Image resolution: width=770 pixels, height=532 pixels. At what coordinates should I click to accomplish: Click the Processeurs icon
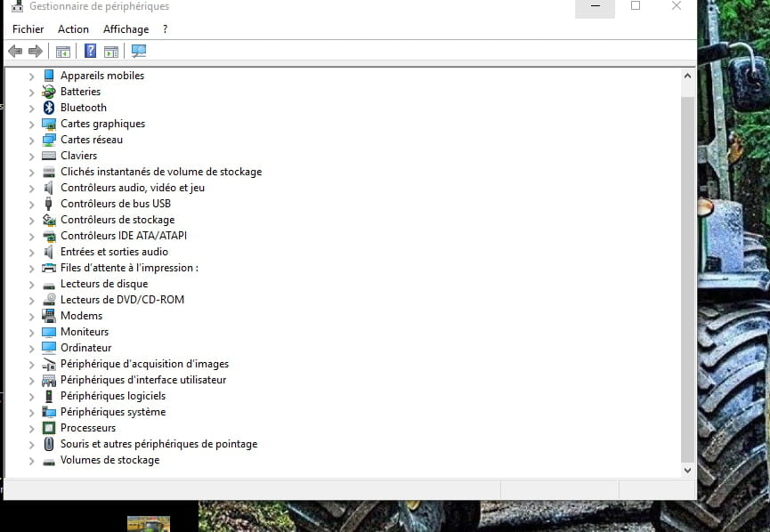click(49, 428)
